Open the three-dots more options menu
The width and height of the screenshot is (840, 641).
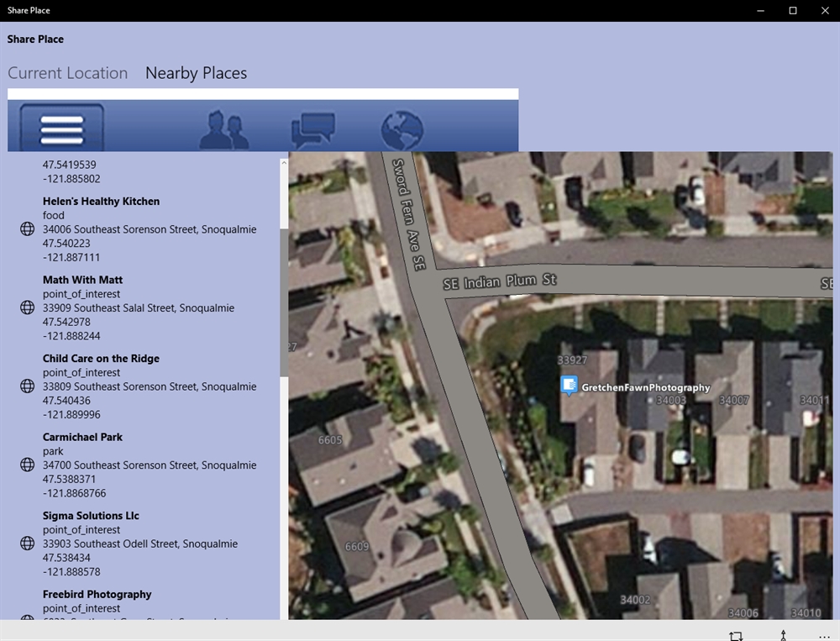(x=825, y=636)
